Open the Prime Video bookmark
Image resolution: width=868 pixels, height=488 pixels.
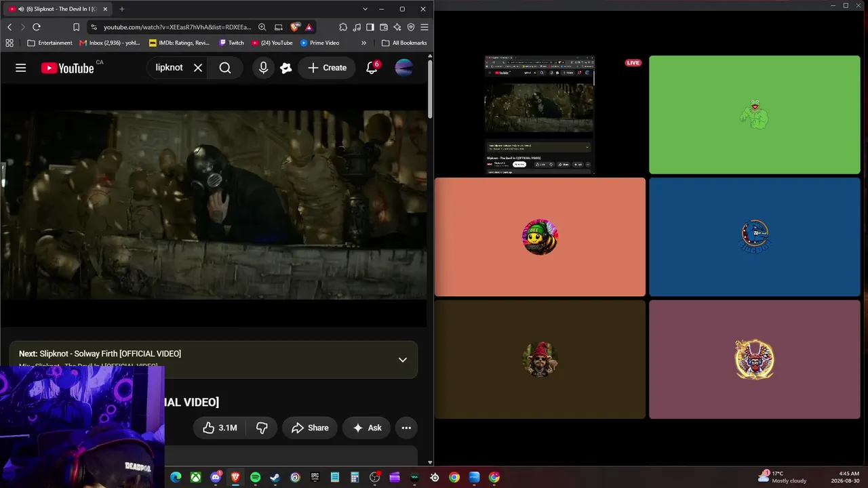click(x=319, y=43)
